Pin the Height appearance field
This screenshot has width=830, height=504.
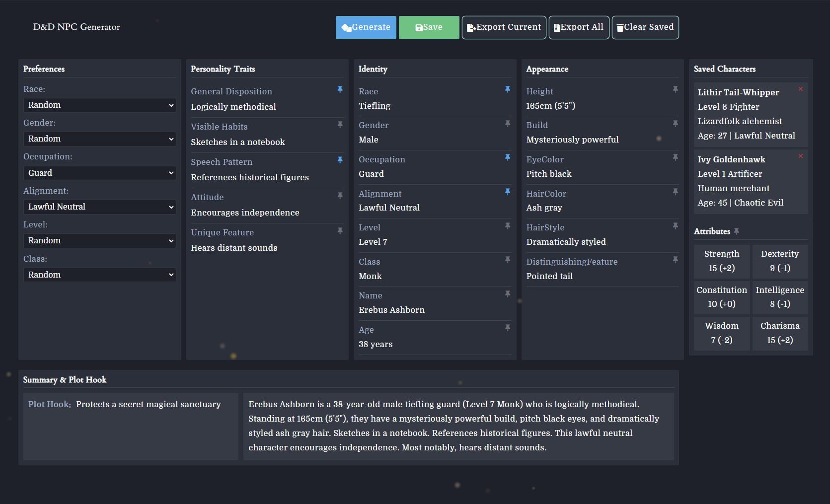(x=676, y=89)
